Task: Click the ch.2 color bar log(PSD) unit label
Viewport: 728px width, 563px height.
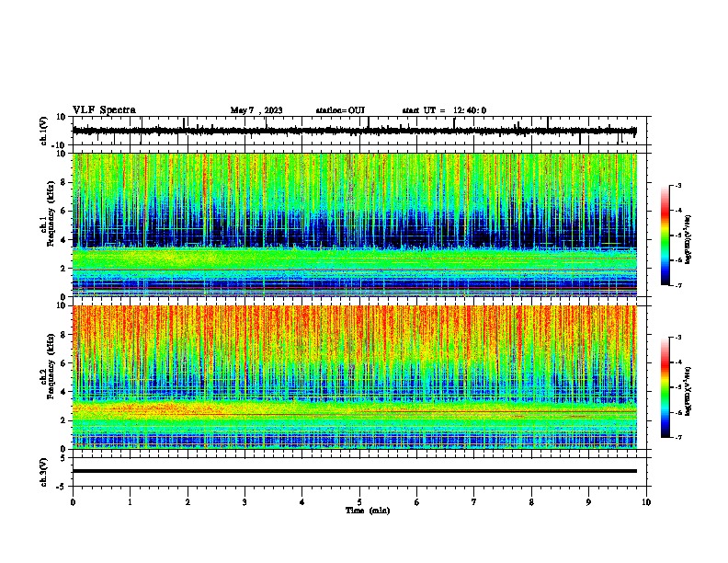Action: 688,391
